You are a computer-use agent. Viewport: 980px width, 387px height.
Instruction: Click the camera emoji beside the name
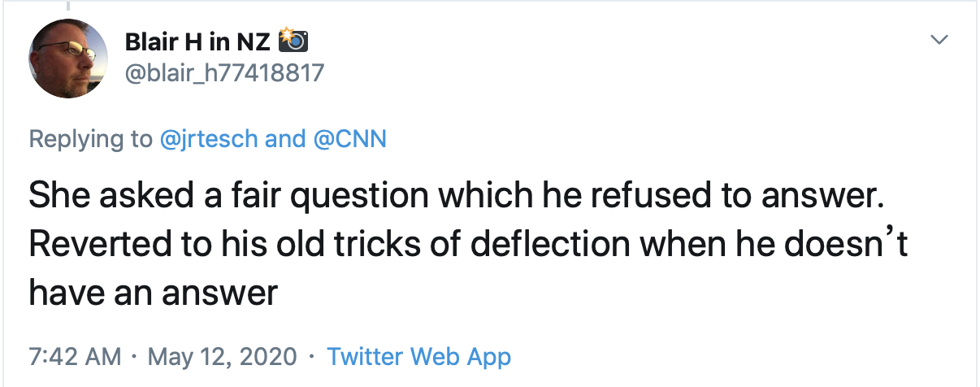tap(293, 41)
